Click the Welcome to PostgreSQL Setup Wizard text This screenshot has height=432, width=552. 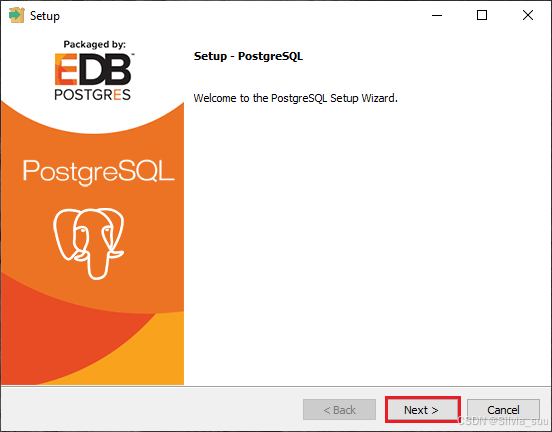(x=295, y=98)
